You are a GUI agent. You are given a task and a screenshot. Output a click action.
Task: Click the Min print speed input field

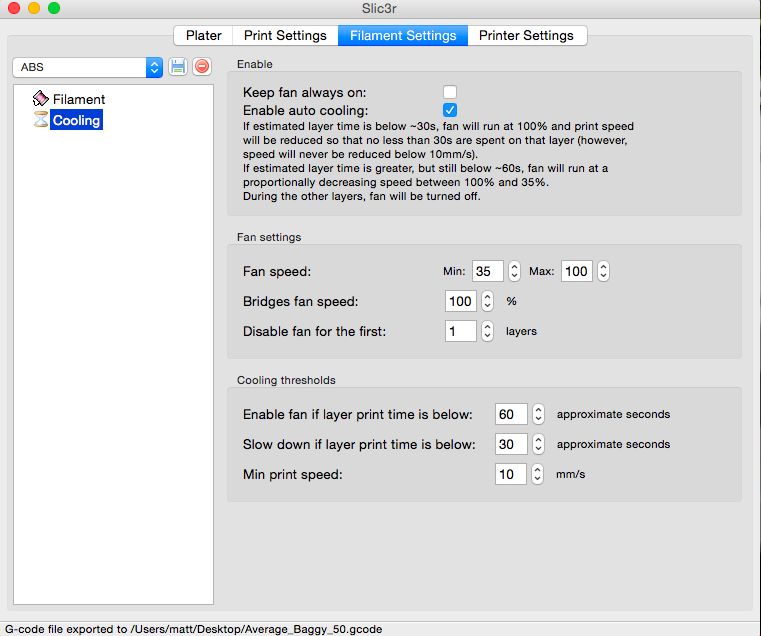(x=510, y=474)
